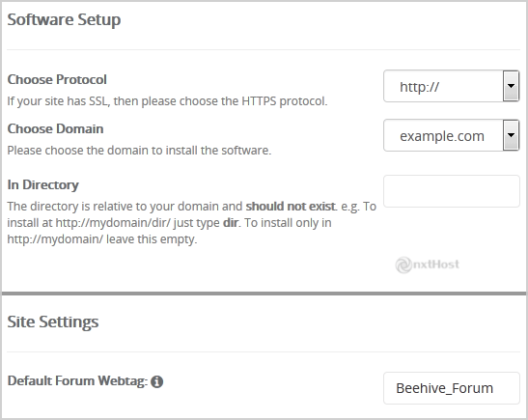The image size is (528, 420).
Task: Click the SSL HTTPS protocol hint text
Action: coord(167,101)
